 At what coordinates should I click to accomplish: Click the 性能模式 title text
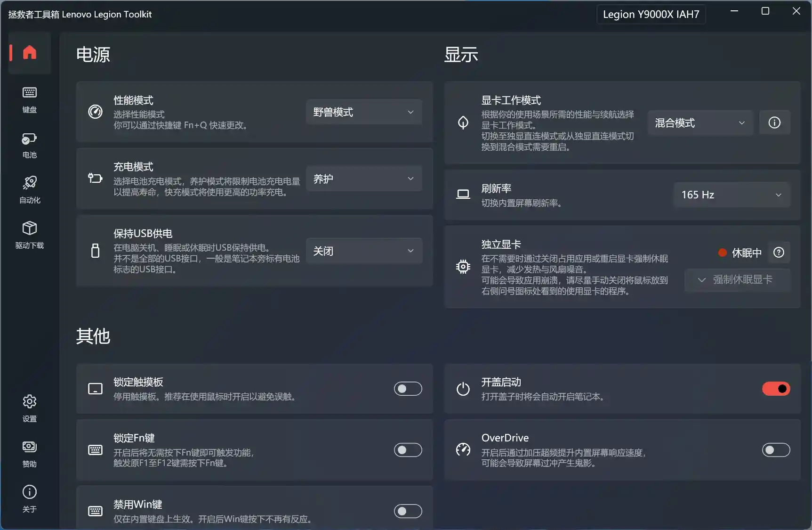133,100
